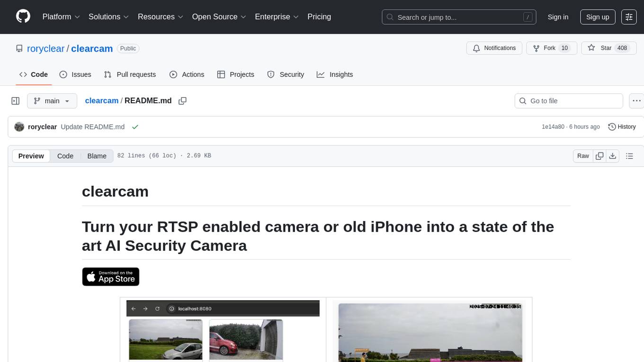Click the Notifications button
Screen dimensions: 644x362
coord(494,48)
